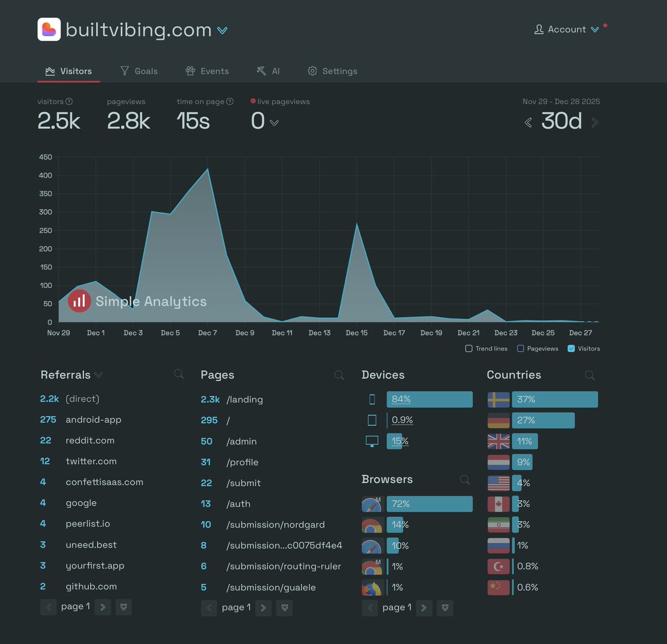Switch to the Events tab
Viewport: 667px width, 644px height.
pos(207,71)
